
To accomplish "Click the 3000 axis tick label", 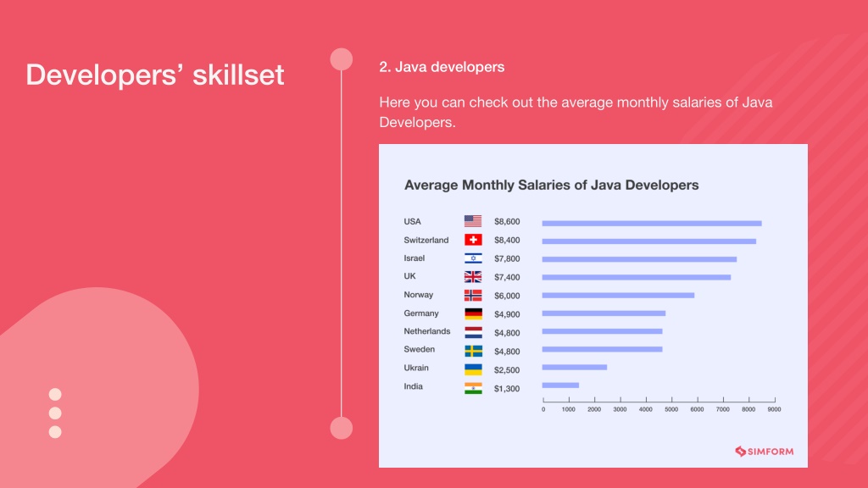I will click(x=620, y=409).
